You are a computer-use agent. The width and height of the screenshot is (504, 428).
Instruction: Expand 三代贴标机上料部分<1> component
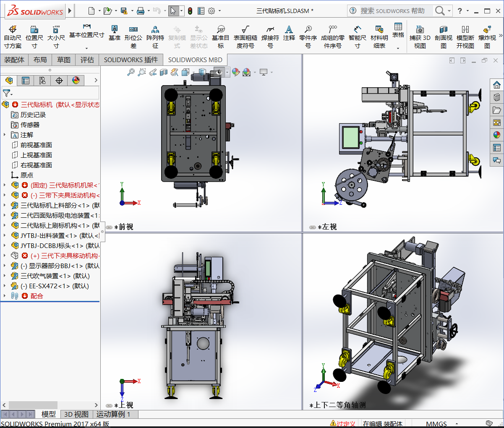(x=5, y=205)
